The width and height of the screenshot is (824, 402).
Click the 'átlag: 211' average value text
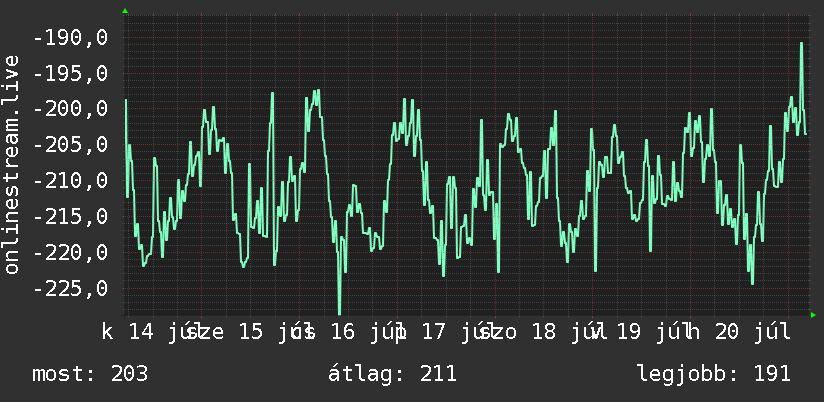392,374
